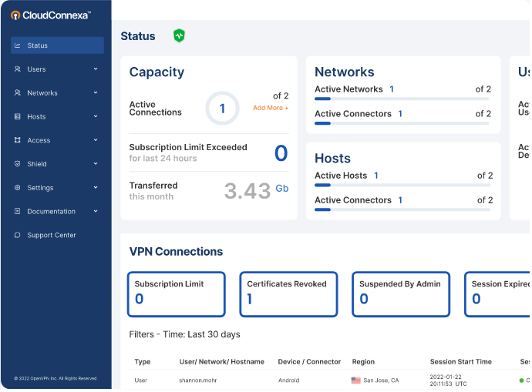532x392 pixels.
Task: Click the CloudConnexa logo icon
Action: (x=15, y=15)
